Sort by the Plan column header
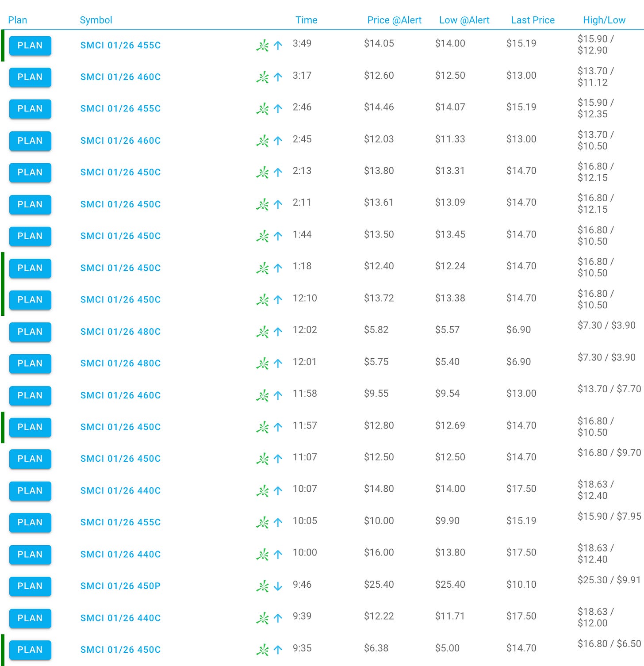This screenshot has width=644, height=666. coord(18,20)
